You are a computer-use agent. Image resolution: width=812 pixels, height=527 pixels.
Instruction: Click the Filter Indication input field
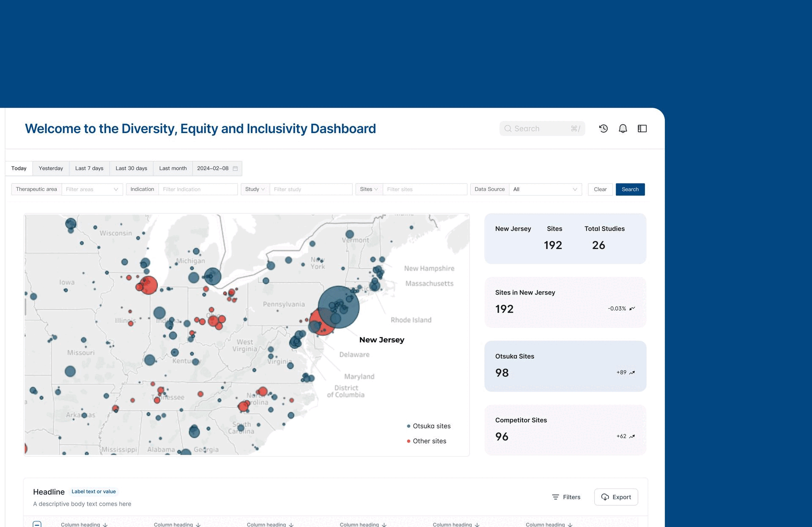[x=198, y=189]
